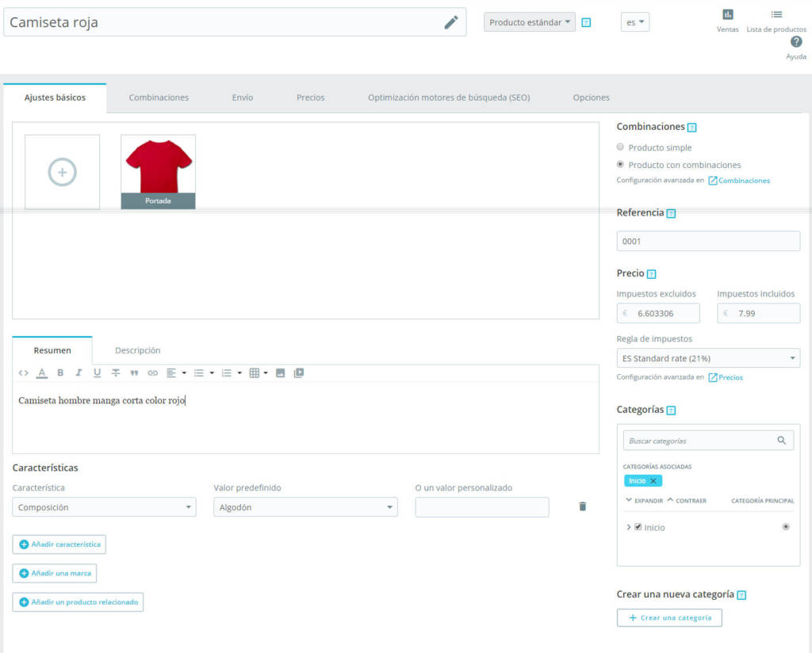The image size is (812, 653).
Task: Click help icon beside Crear una nueva categoría
Action: tap(741, 595)
